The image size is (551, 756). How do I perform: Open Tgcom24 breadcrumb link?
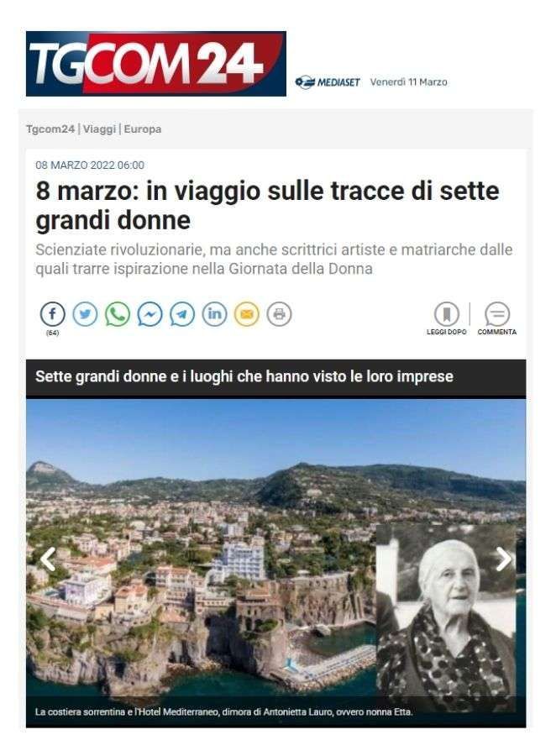click(50, 129)
